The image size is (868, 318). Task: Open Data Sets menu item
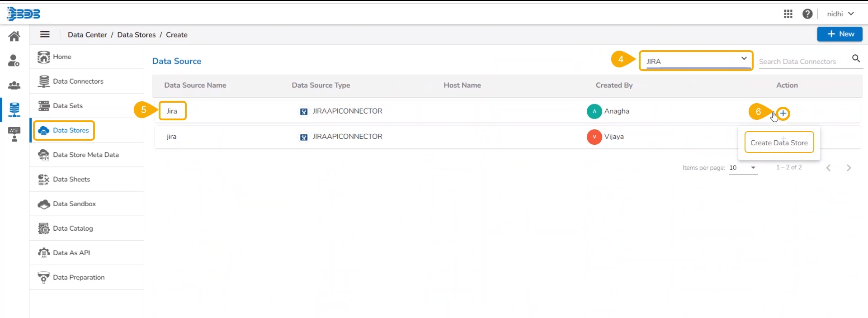[x=87, y=106]
